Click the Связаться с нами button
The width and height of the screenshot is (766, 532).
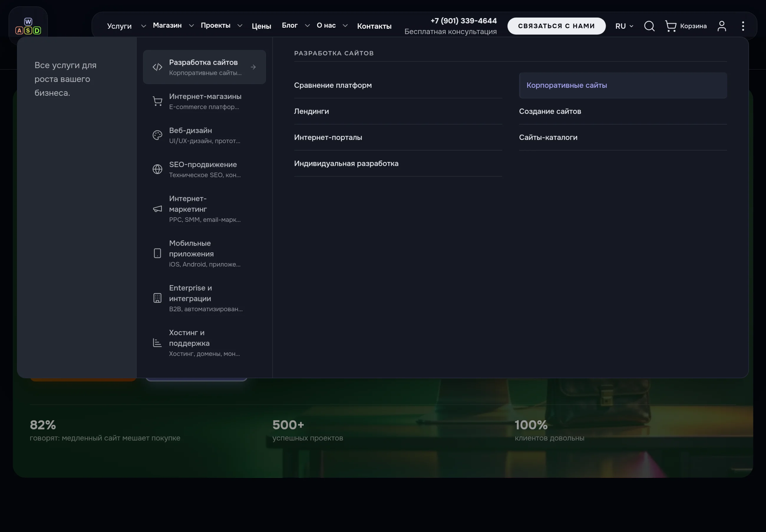(x=556, y=26)
